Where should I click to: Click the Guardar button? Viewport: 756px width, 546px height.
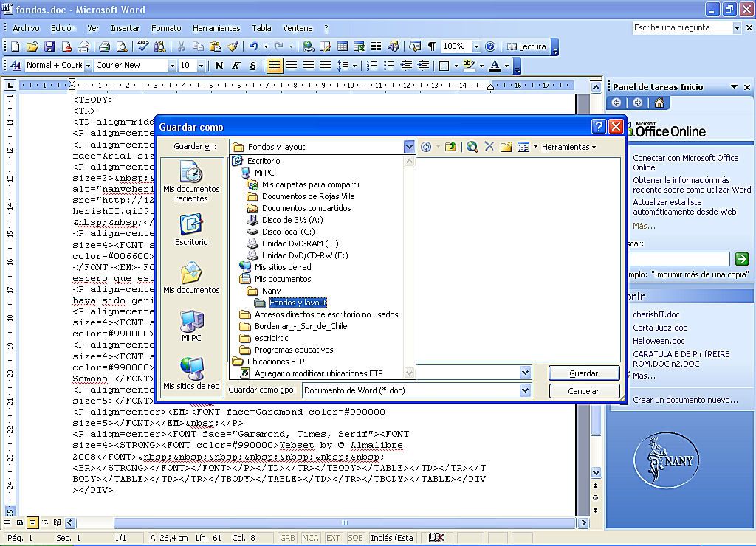pyautogui.click(x=584, y=373)
